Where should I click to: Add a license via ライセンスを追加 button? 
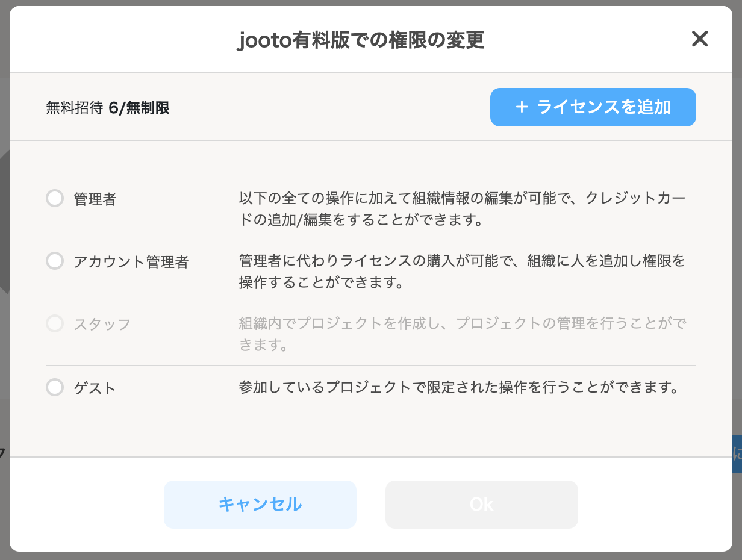(593, 107)
